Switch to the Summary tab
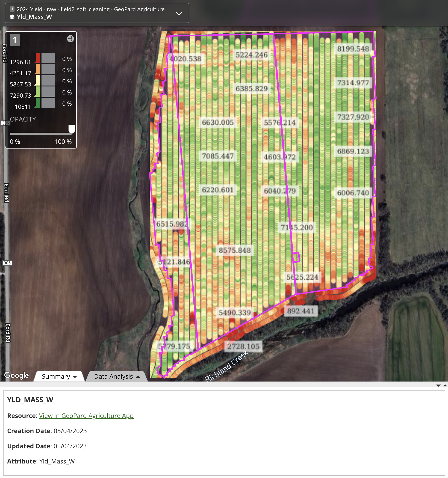Viewport: 448px width, 478px height. coord(56,377)
